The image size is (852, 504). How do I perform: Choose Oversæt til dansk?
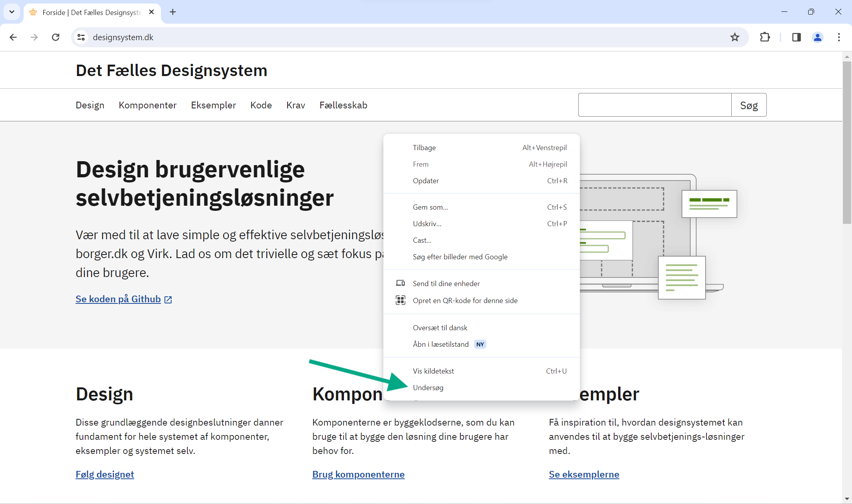pos(481,328)
